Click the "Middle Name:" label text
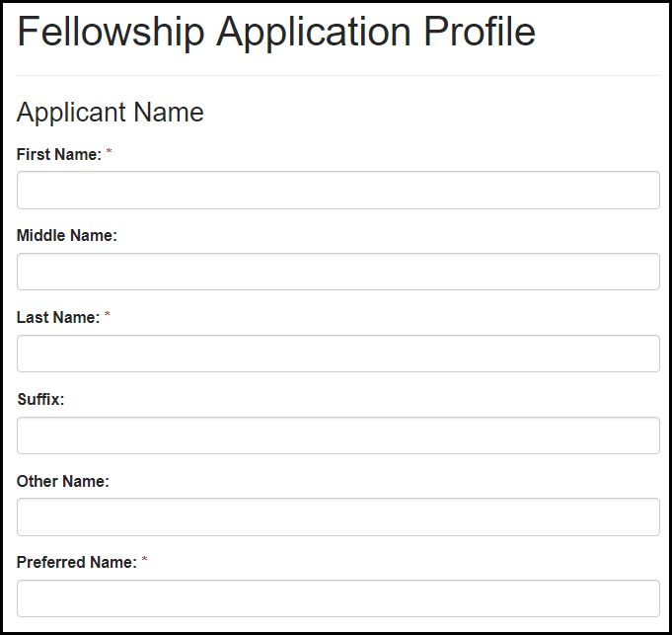Image resolution: width=672 pixels, height=635 pixels. pos(67,236)
